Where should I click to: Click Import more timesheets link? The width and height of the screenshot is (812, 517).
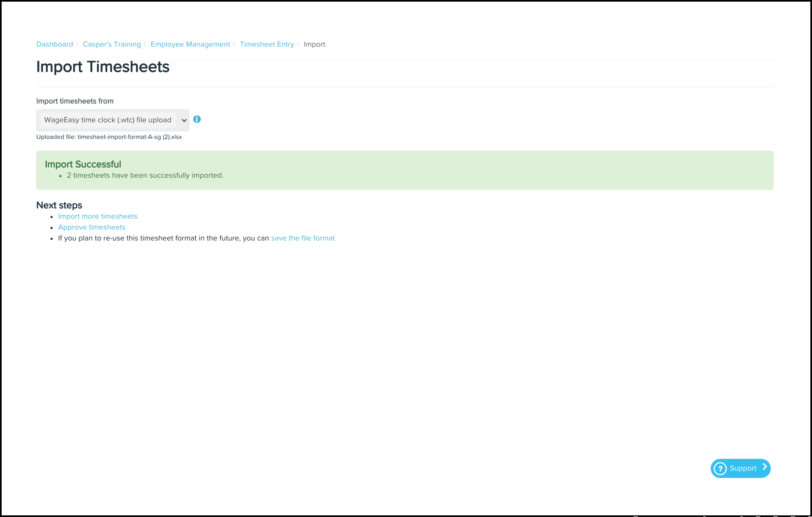pos(97,216)
